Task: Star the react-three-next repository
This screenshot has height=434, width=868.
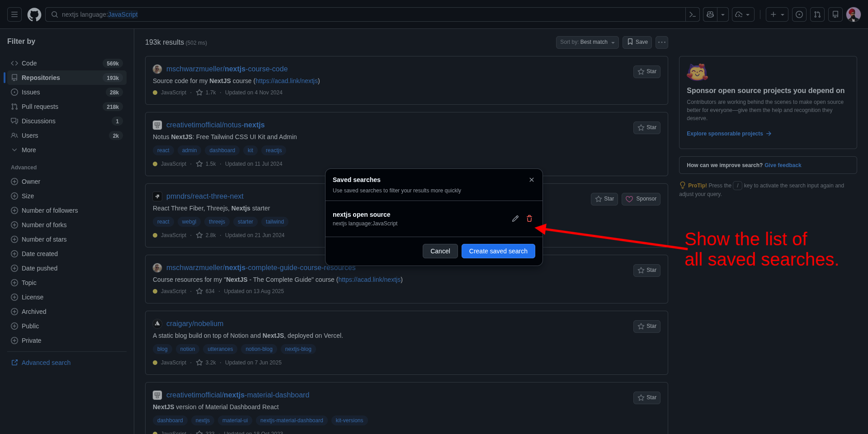Action: (x=604, y=199)
